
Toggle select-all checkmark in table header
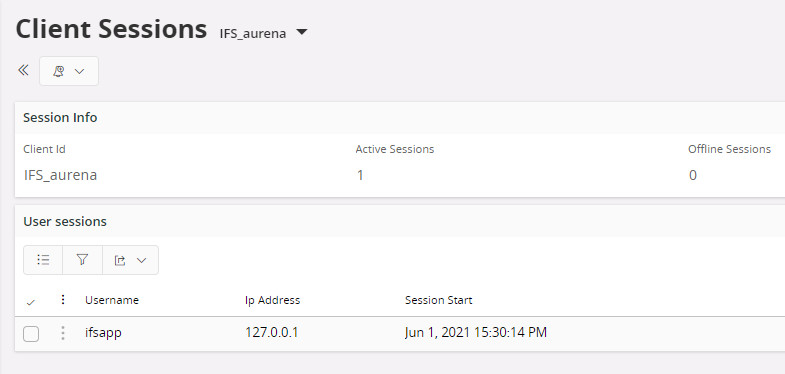pyautogui.click(x=31, y=302)
